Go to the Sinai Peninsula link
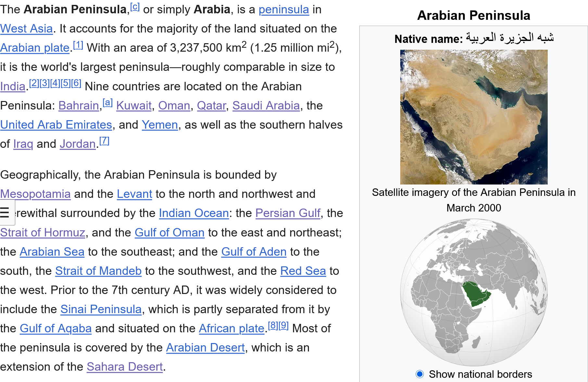Screen dimensions: 588x382 (101, 309)
